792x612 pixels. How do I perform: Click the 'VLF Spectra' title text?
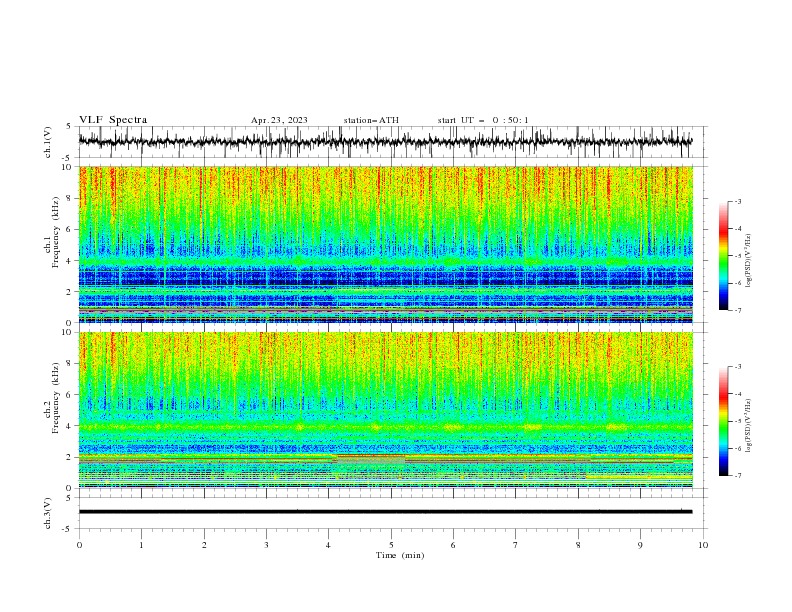113,120
